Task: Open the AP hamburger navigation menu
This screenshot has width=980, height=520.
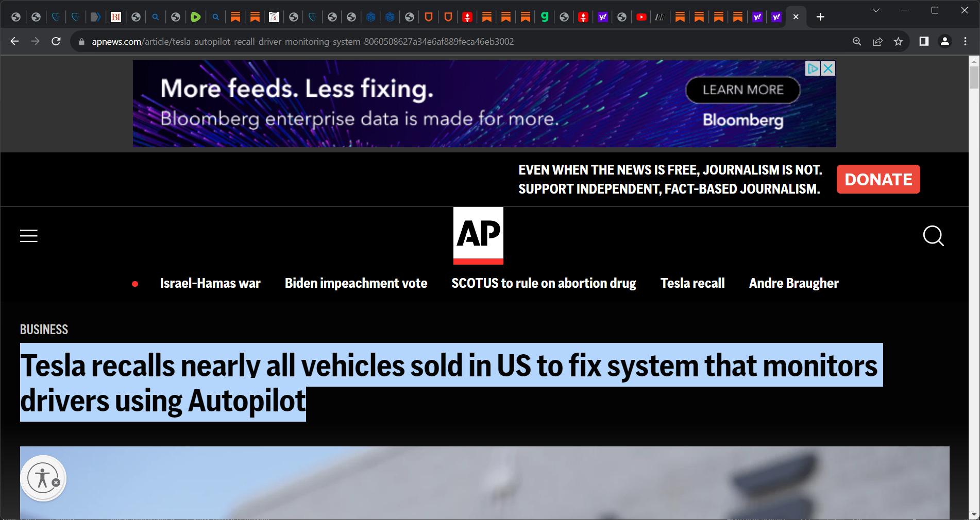Action: point(29,236)
